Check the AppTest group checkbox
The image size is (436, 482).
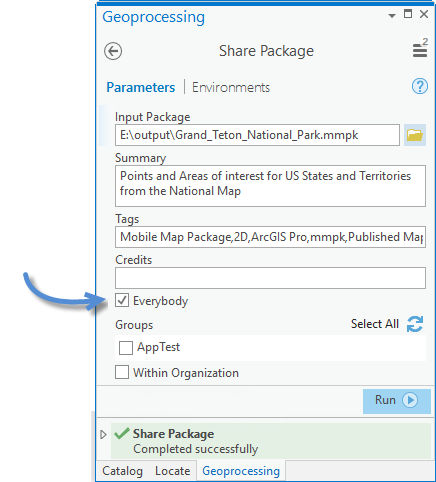coord(126,348)
